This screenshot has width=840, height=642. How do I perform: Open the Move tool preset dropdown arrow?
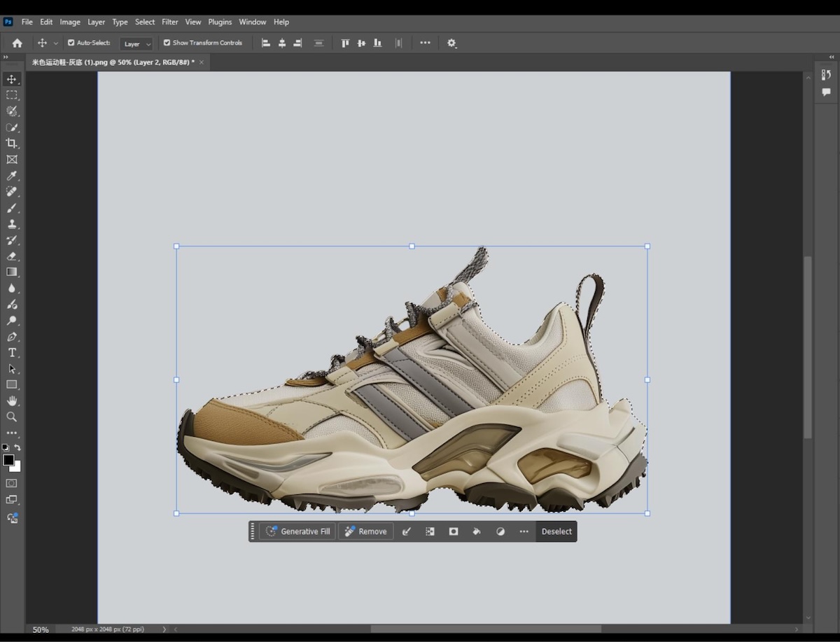click(56, 43)
